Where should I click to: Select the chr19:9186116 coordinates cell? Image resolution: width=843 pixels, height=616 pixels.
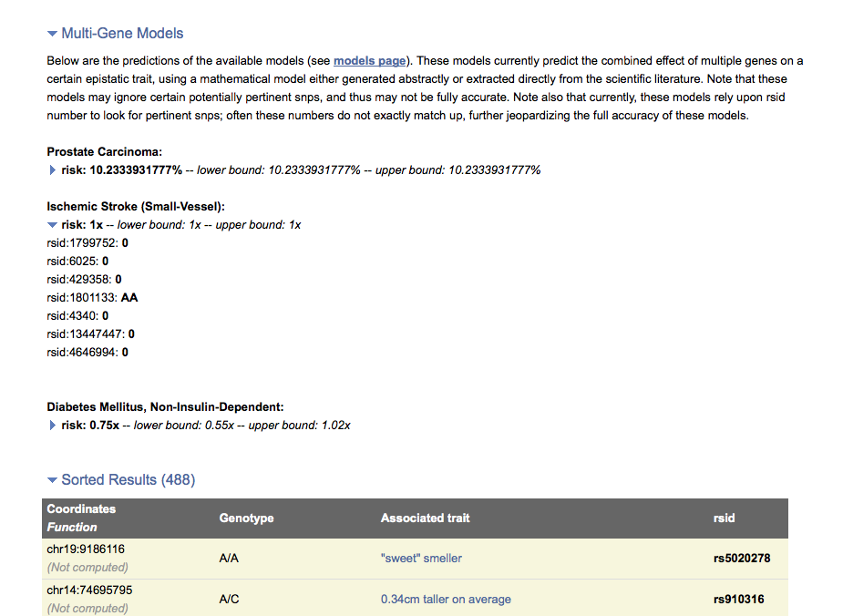[x=86, y=549]
